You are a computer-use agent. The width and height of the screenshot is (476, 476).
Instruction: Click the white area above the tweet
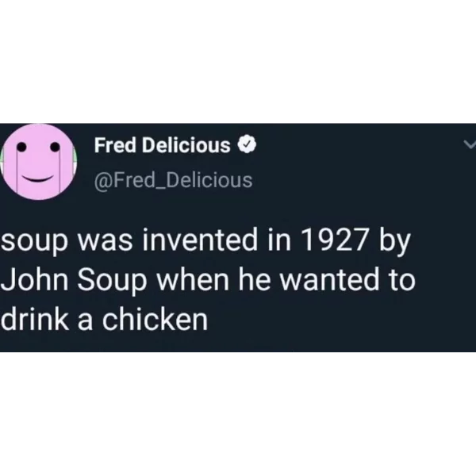238,62
